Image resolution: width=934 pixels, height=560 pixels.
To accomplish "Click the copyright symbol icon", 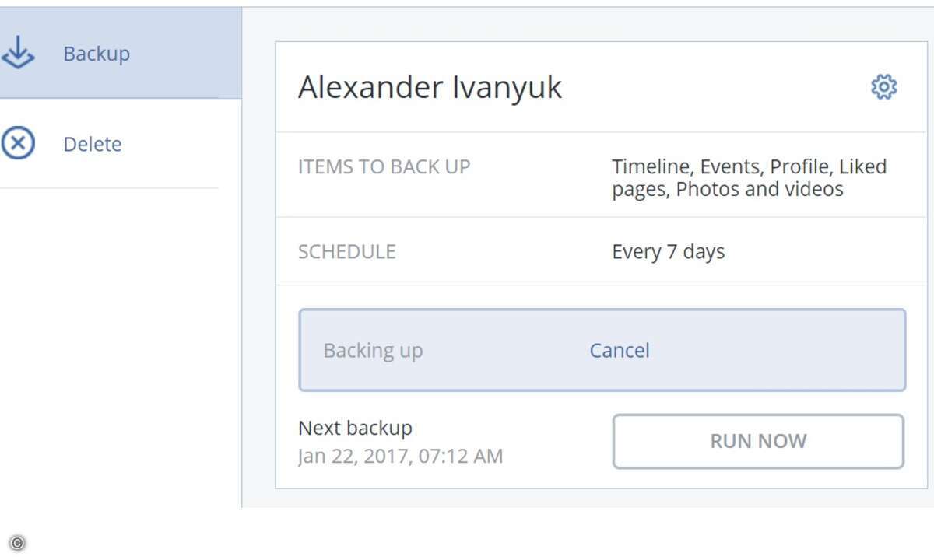I will click(17, 543).
